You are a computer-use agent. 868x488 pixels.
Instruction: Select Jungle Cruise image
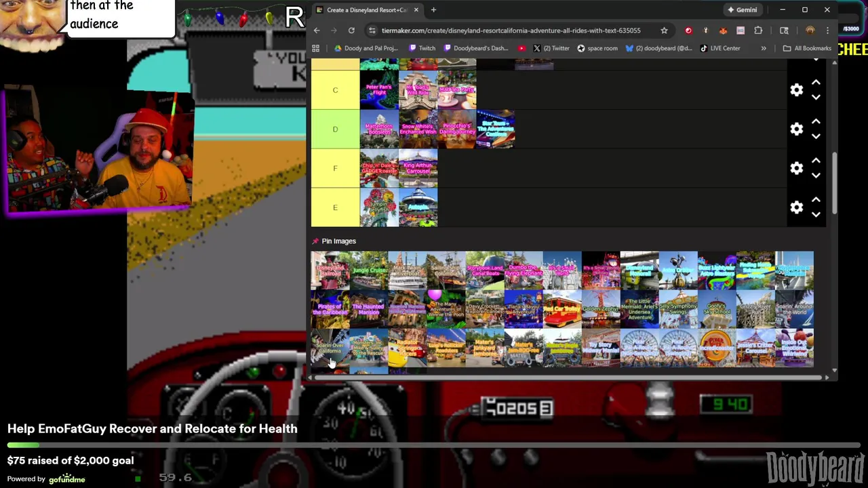pyautogui.click(x=369, y=270)
